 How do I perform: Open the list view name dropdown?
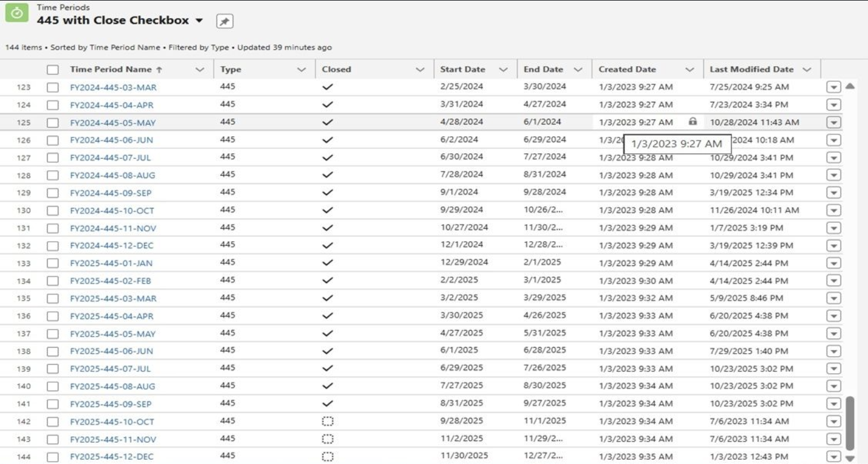[199, 21]
